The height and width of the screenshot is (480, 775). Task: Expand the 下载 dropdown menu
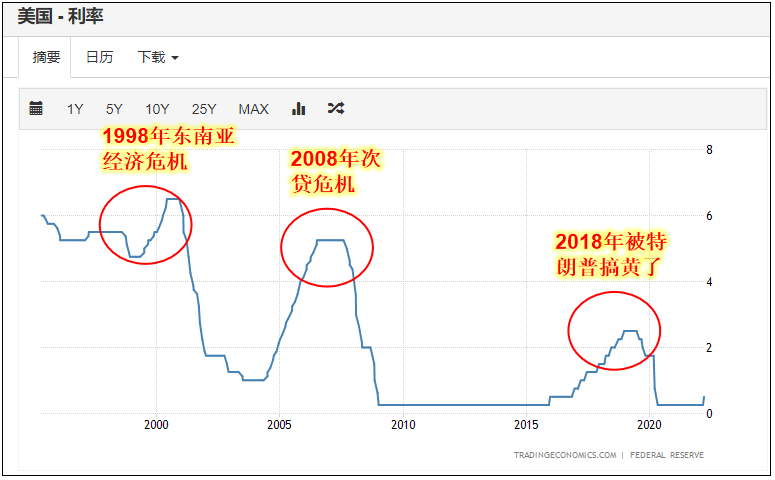tap(157, 57)
